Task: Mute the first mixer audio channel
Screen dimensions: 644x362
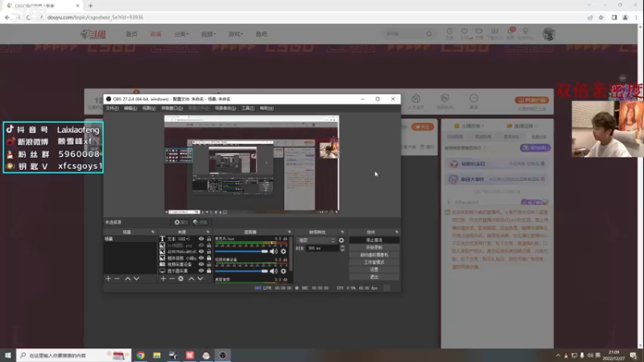Action: coord(274,251)
